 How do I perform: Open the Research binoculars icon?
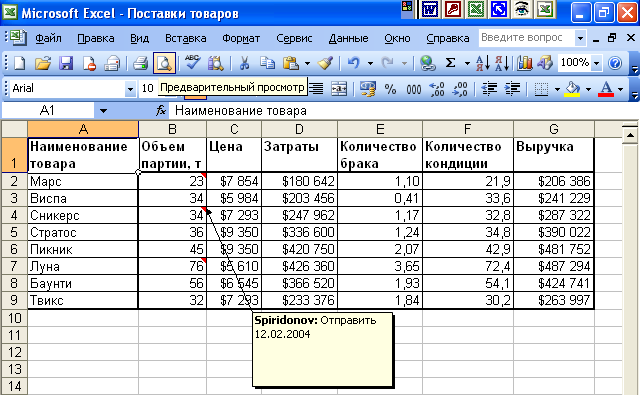click(216, 63)
